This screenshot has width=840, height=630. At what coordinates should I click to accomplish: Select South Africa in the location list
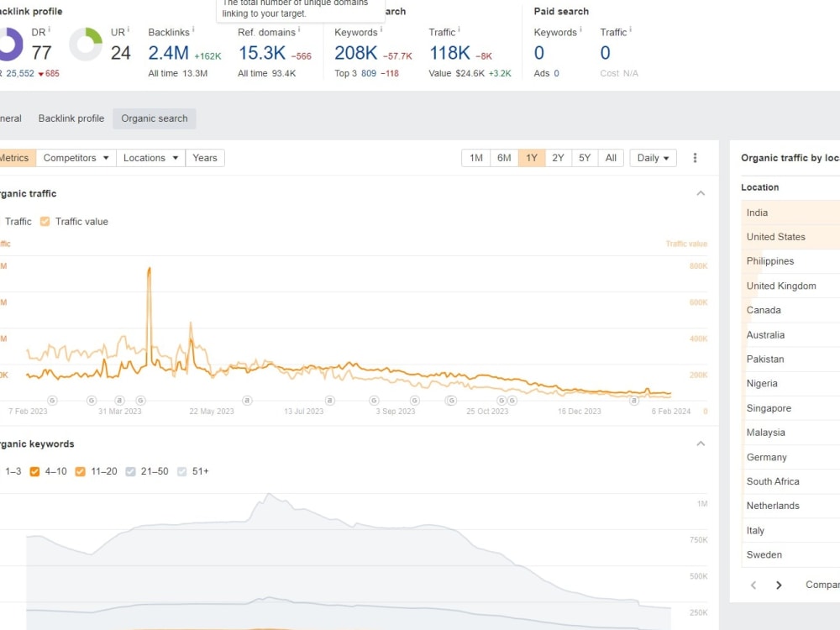[790, 481]
